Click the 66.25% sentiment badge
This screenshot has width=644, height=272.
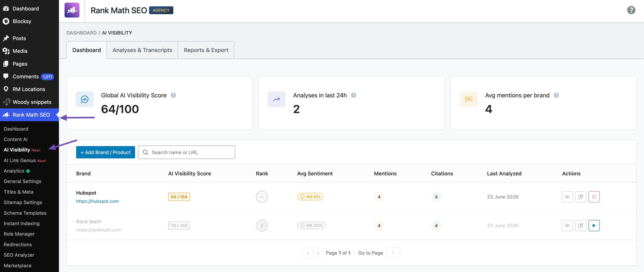[x=311, y=225]
